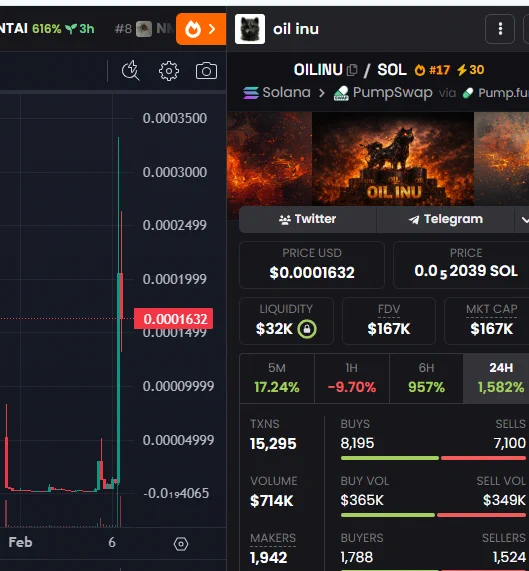The image size is (529, 571).
Task: Open chart settings gear
Action: pos(169,71)
